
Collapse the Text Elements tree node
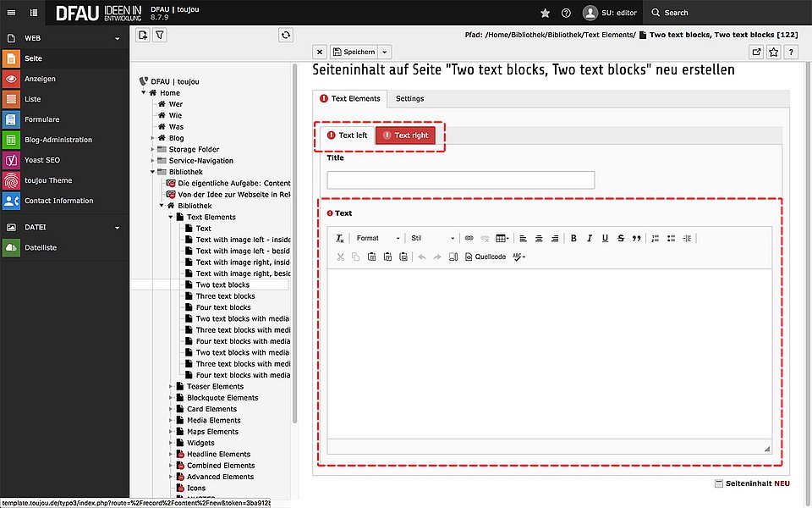171,217
